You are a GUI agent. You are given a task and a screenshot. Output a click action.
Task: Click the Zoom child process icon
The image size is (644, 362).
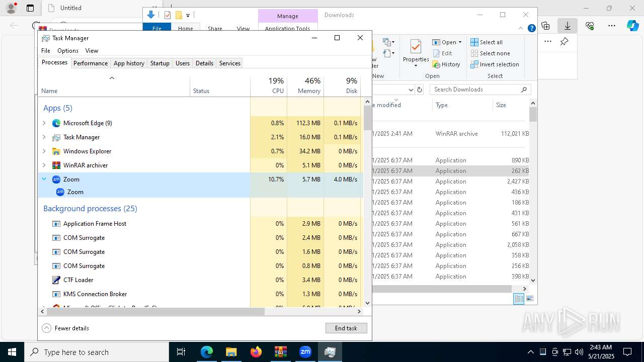(x=60, y=192)
